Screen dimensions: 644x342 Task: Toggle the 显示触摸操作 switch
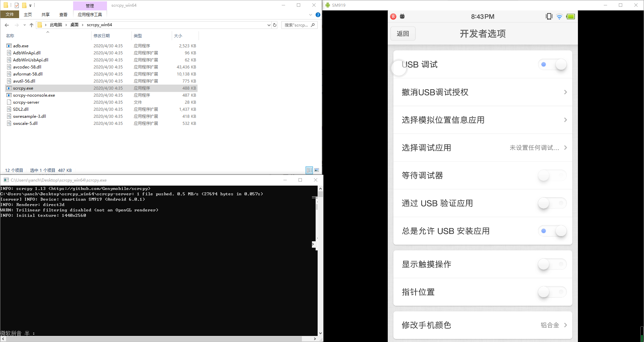pyautogui.click(x=552, y=264)
